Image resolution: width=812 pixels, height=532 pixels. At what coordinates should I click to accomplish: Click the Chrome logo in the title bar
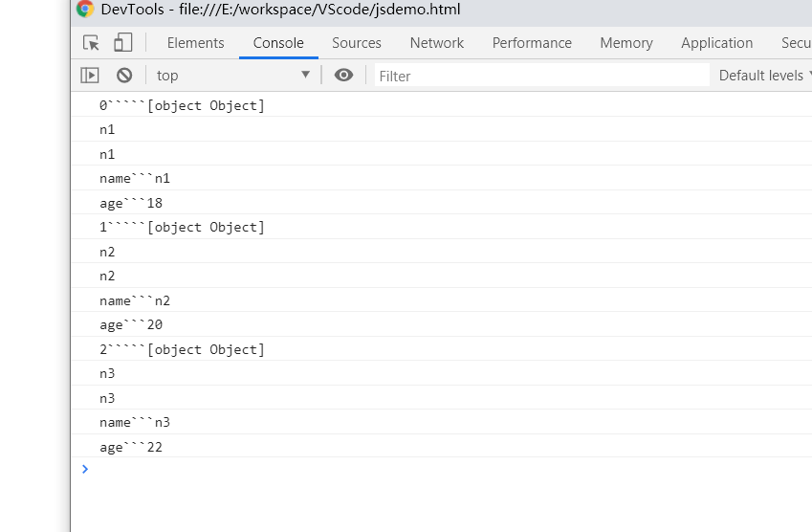(x=85, y=10)
